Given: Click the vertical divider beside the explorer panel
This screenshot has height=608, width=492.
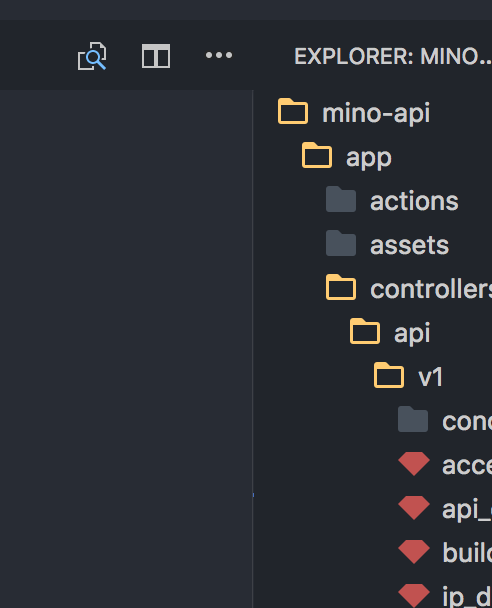Looking at the screenshot, I should pyautogui.click(x=253, y=349).
